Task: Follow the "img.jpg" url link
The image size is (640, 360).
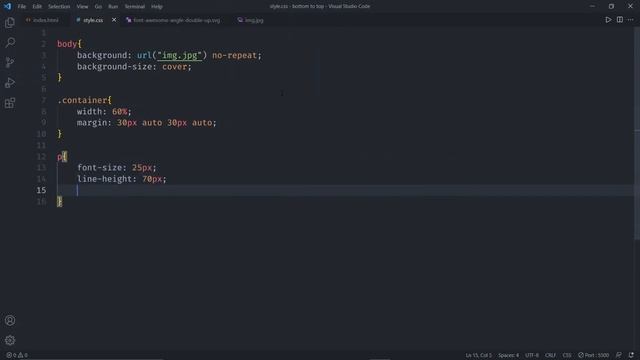Action: click(180, 55)
